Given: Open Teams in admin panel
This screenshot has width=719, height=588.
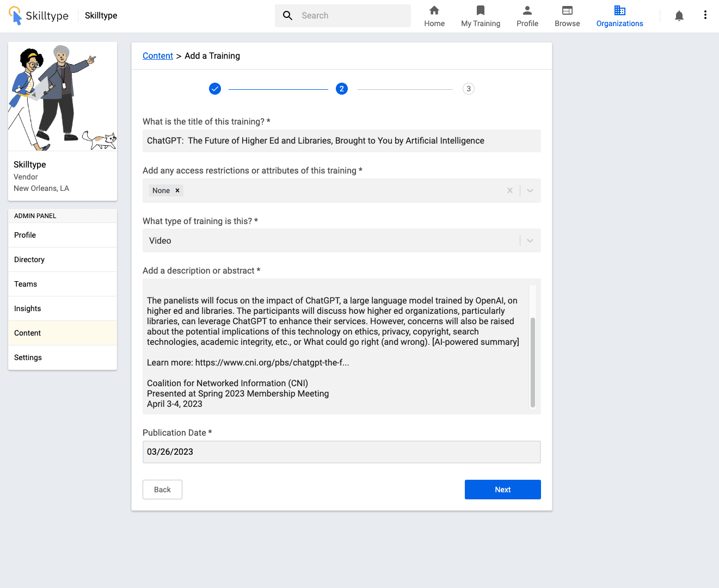Looking at the screenshot, I should (63, 284).
